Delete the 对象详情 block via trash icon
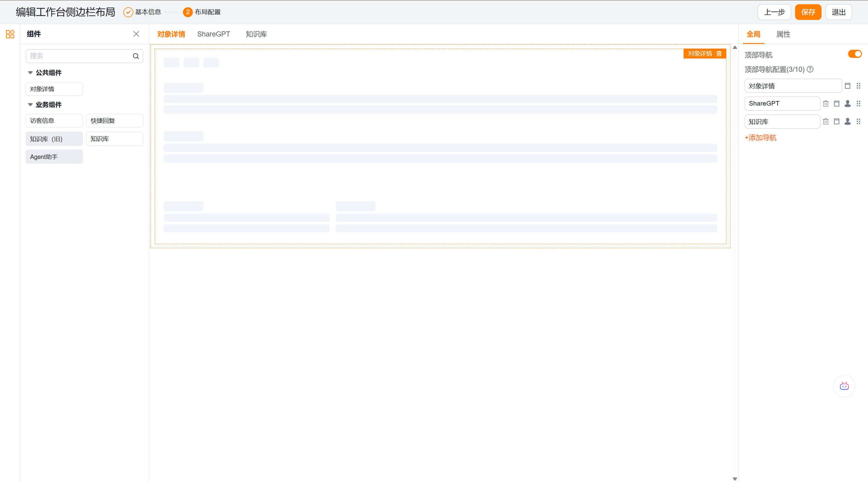Viewport: 868px width, 482px height. click(x=719, y=54)
